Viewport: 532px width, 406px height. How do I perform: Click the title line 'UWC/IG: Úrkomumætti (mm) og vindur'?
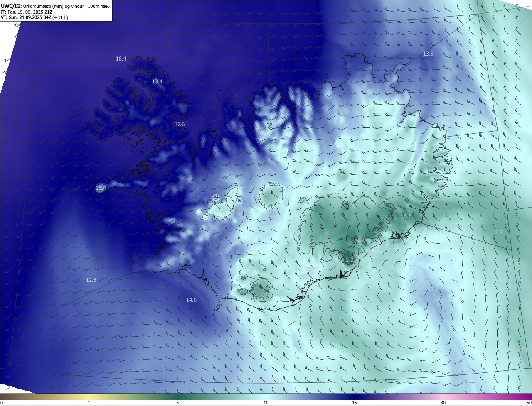(x=55, y=6)
